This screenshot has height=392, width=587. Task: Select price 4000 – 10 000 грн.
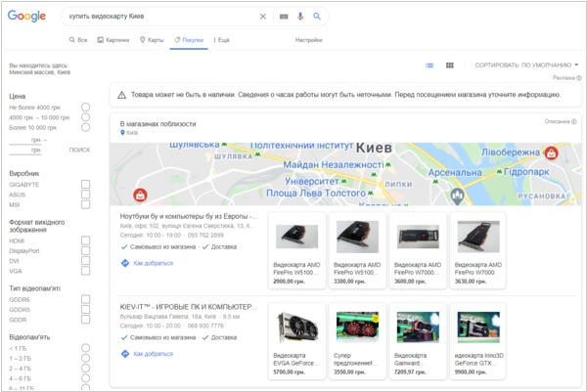click(86, 117)
